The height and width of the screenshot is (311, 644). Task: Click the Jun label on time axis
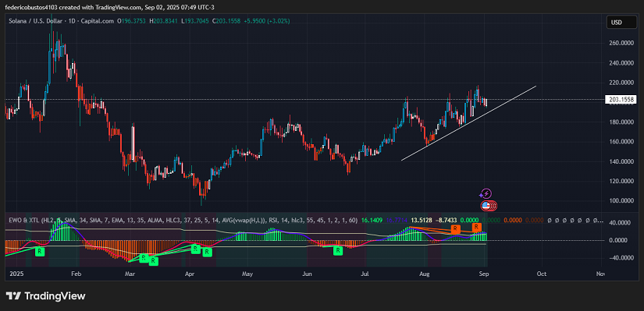(x=307, y=274)
